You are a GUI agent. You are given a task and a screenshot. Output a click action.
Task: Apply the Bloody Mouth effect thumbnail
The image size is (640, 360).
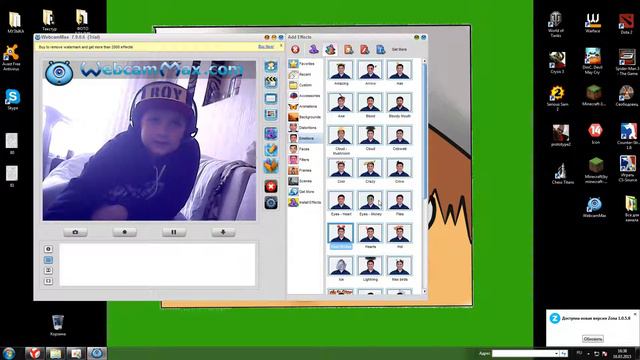(400, 102)
